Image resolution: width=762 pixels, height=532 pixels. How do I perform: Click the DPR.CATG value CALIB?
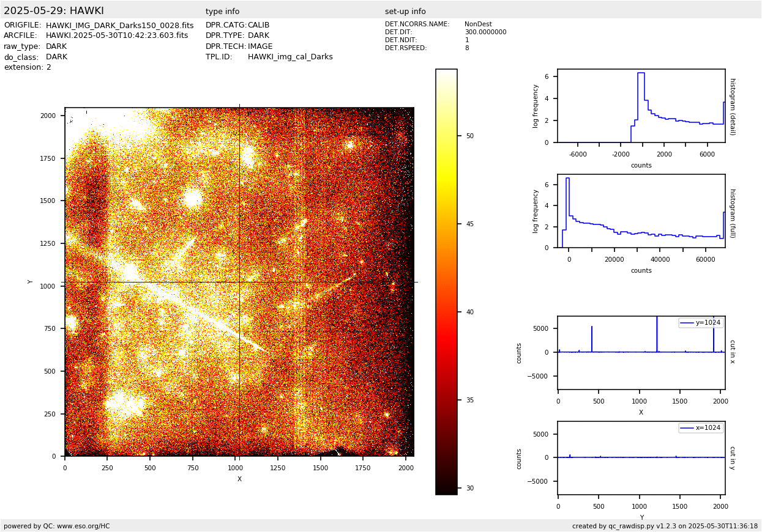click(258, 26)
